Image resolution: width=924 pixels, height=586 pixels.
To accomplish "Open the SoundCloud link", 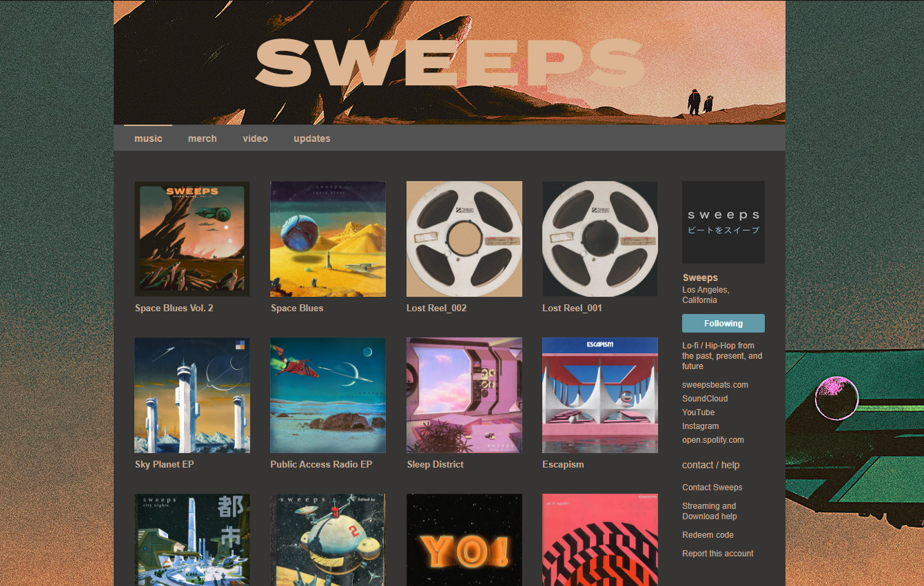I will (x=705, y=399).
